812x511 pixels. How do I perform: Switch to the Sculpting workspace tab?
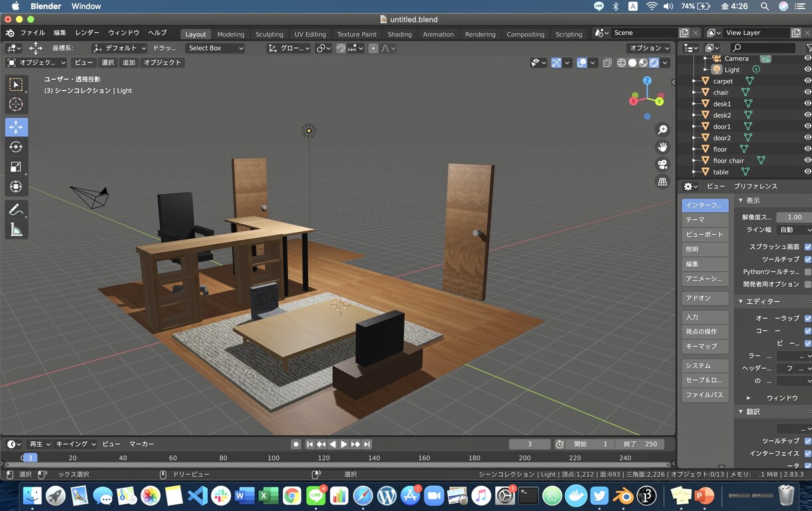click(x=269, y=34)
